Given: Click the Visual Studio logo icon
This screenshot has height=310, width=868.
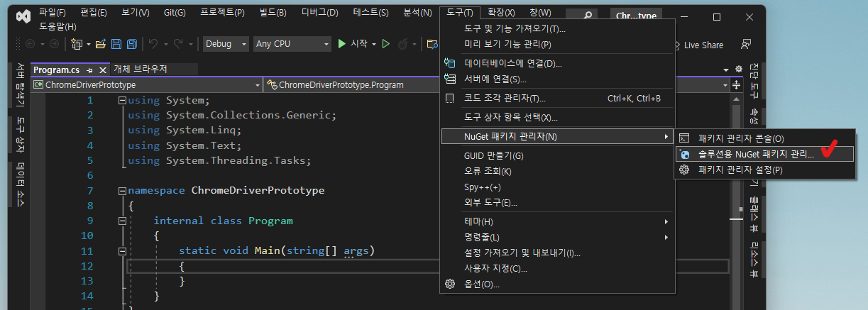Looking at the screenshot, I should (x=23, y=15).
